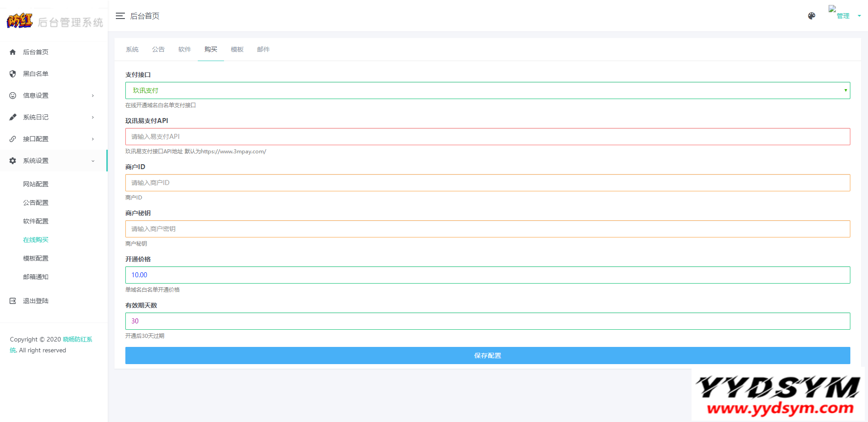Click the gear icon for 系统设置
Image resolution: width=868 pixels, height=422 pixels.
point(13,161)
